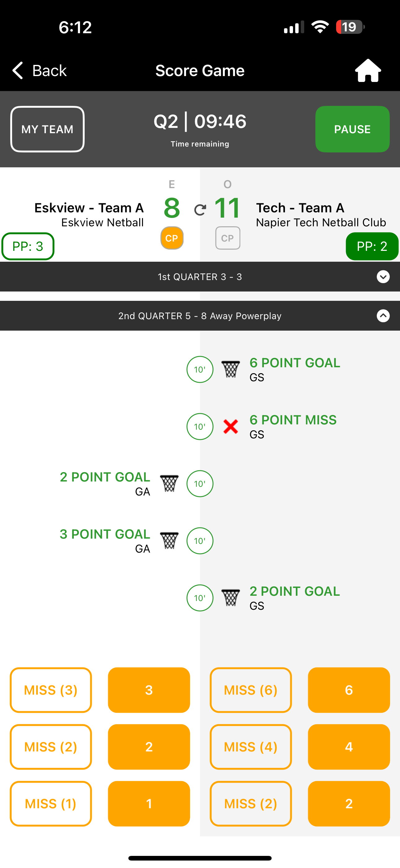
Task: Tap the 10' marker beside 3 POINT GOAL
Action: 200,541
